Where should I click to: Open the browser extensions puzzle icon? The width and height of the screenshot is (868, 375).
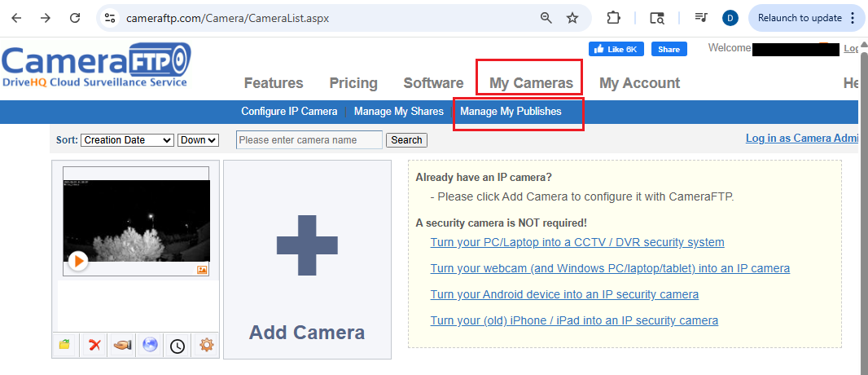[x=614, y=18]
